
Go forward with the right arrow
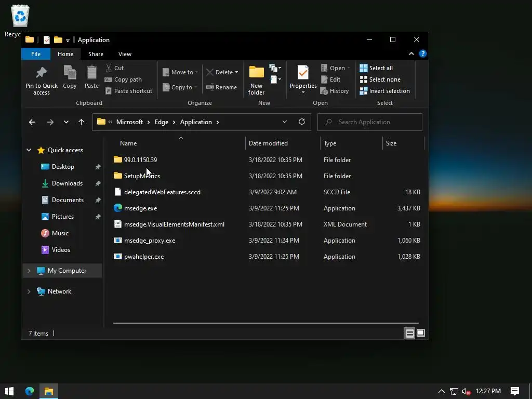[x=50, y=122]
